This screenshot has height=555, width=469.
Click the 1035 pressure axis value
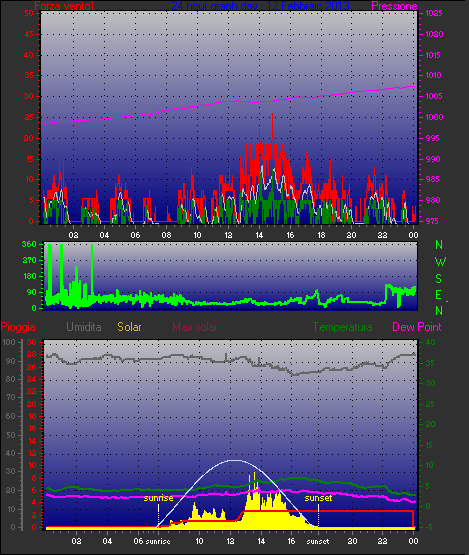point(434,13)
